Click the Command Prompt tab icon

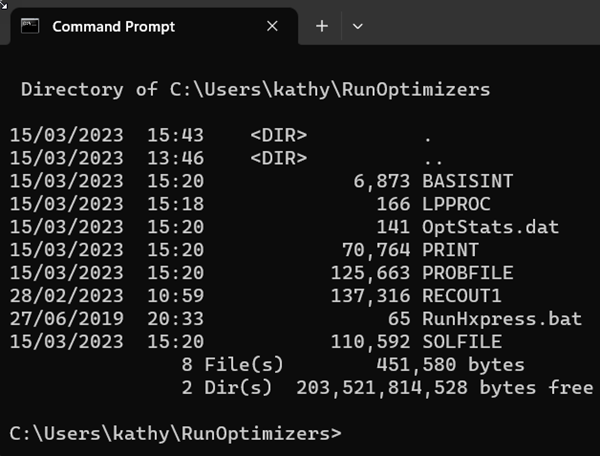click(30, 26)
